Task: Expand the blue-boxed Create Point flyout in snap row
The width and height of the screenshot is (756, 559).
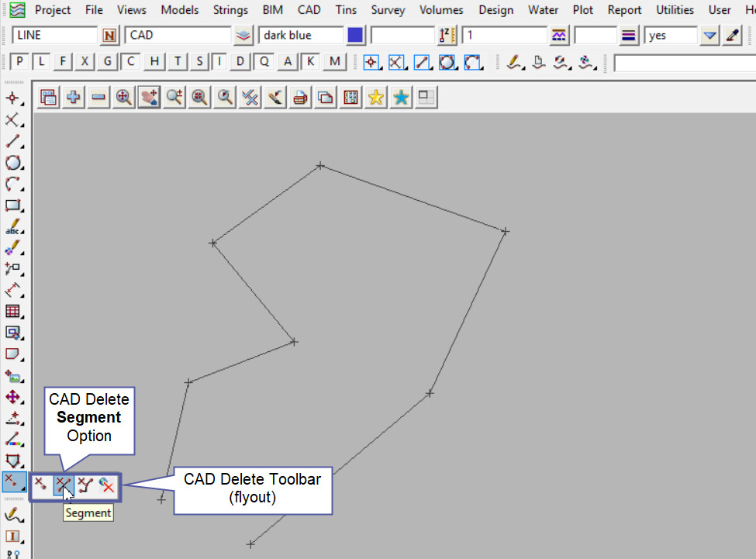Action: coord(371,62)
